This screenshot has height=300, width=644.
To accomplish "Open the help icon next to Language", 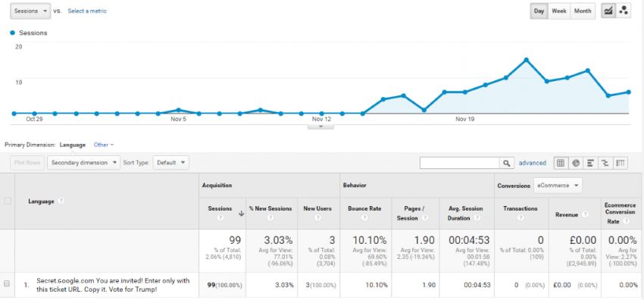I will 61,201.
